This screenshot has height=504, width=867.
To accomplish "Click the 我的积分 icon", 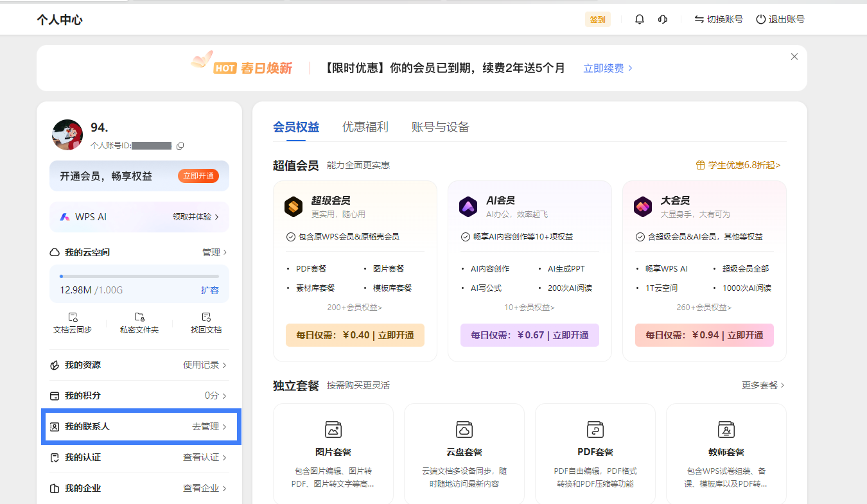I will [x=55, y=395].
